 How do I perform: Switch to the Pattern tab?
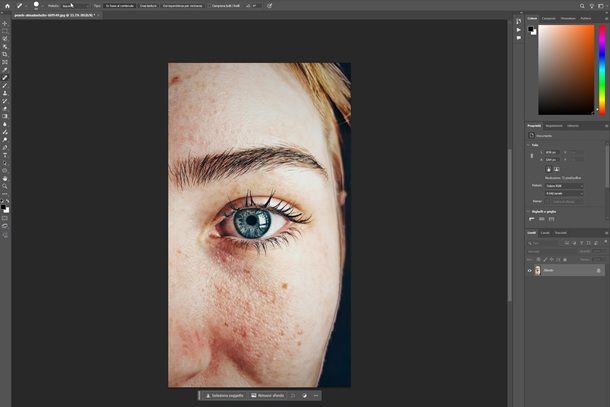click(x=585, y=18)
